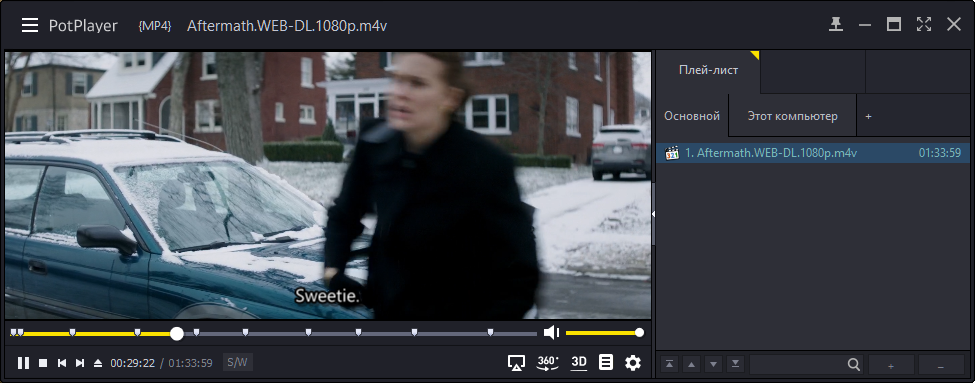Toggle 3D video mode
Screen dimensions: 975x383
coord(579,362)
